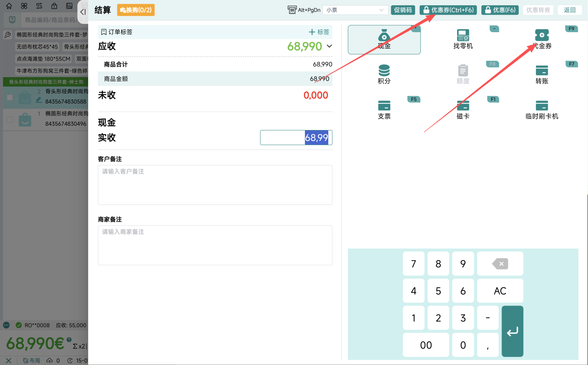Click the receipt printer icon beside Alt+PgDn
This screenshot has height=365, width=588.
[292, 10]
